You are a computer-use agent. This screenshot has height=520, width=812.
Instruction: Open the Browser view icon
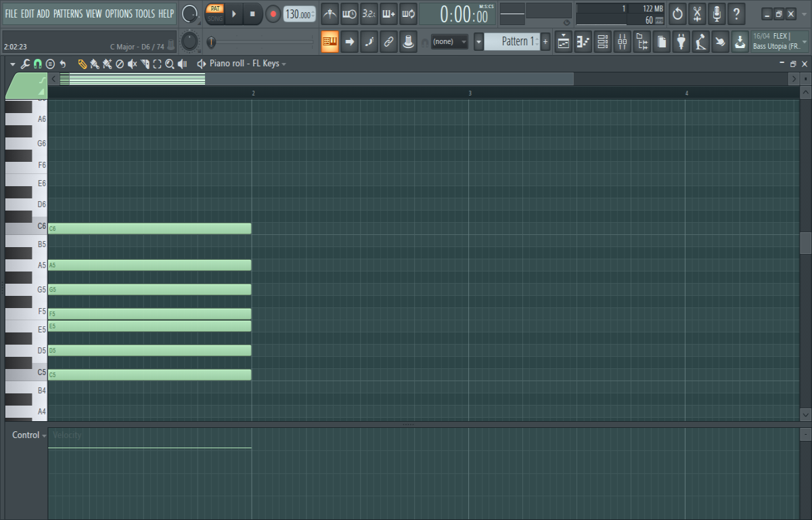pyautogui.click(x=641, y=41)
